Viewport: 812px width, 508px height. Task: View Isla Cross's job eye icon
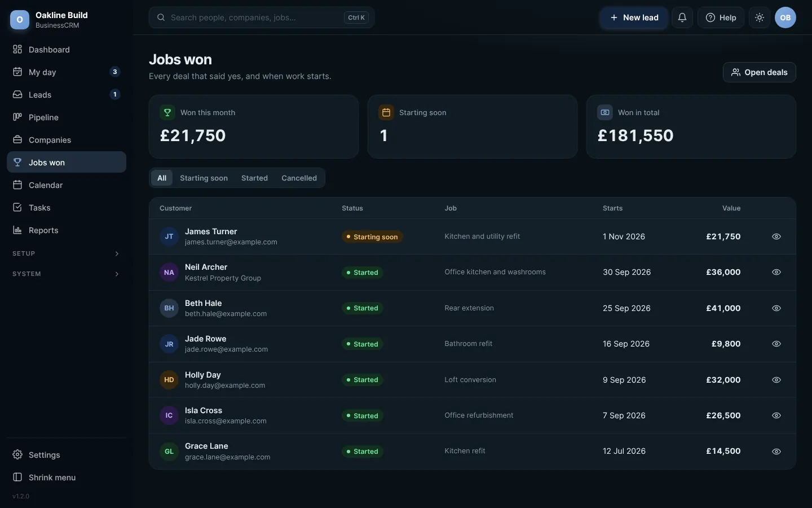[x=776, y=415]
